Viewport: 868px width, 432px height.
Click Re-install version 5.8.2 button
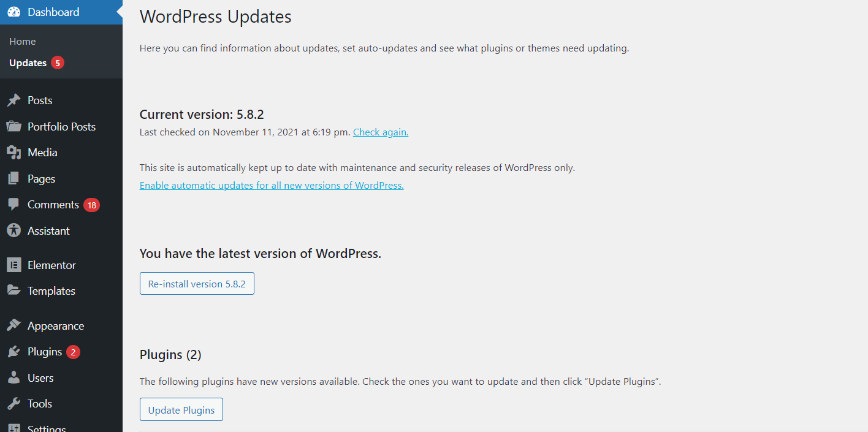[197, 284]
